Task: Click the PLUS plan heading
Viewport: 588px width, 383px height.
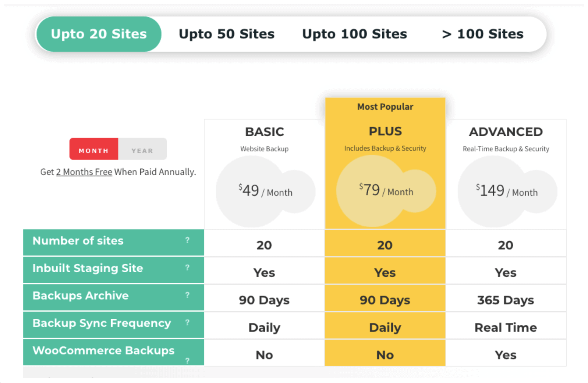Action: 385,131
